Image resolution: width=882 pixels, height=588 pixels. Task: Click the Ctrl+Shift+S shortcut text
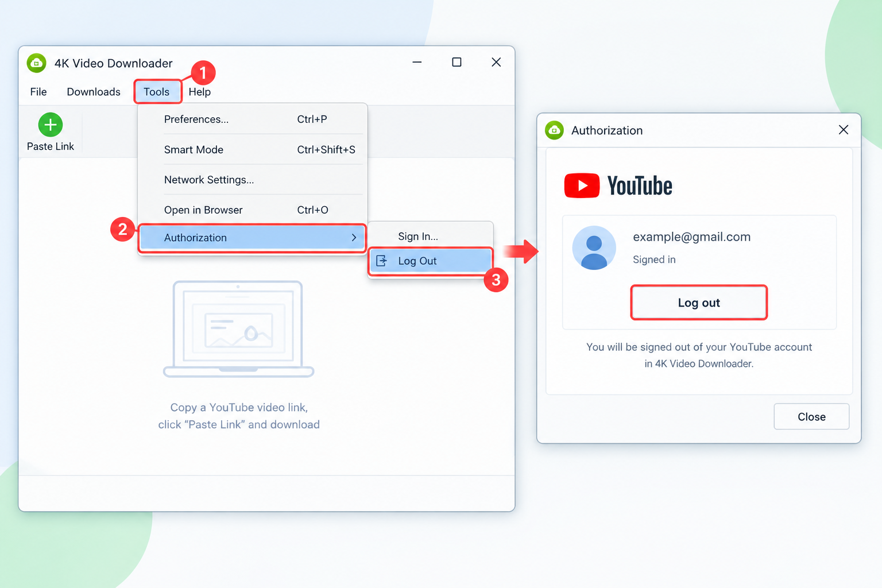(x=326, y=150)
